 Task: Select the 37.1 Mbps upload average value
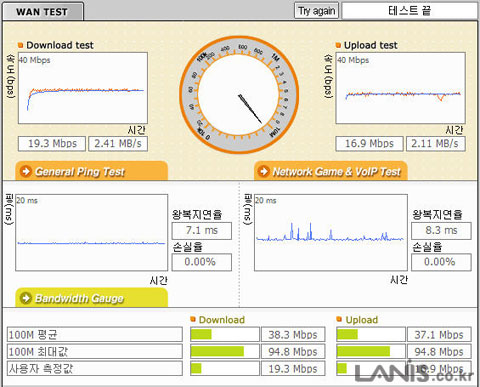439,334
